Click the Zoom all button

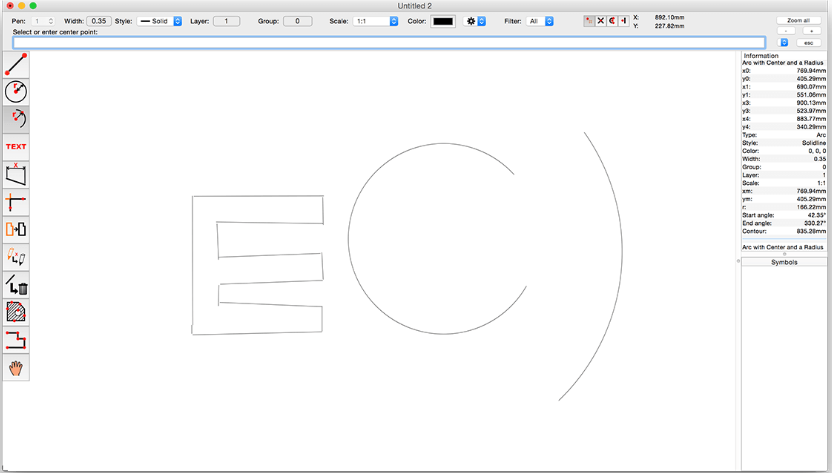point(798,20)
